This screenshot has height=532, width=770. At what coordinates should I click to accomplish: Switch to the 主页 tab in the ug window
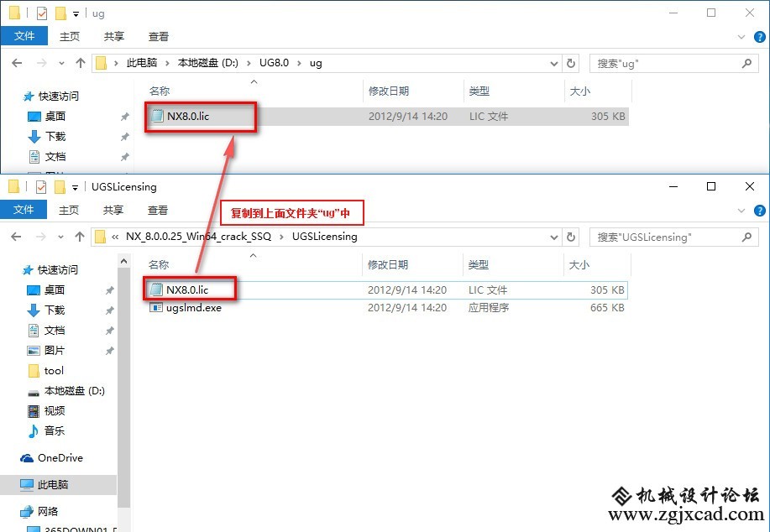69,36
